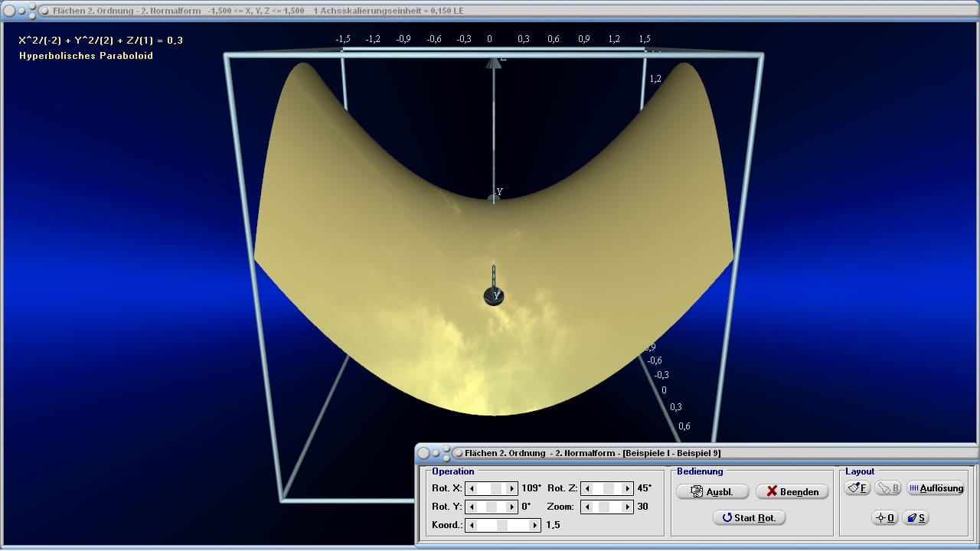Image resolution: width=980 pixels, height=551 pixels.
Task: Click the Rot. Z slider thumb
Action: pyautogui.click(x=608, y=488)
